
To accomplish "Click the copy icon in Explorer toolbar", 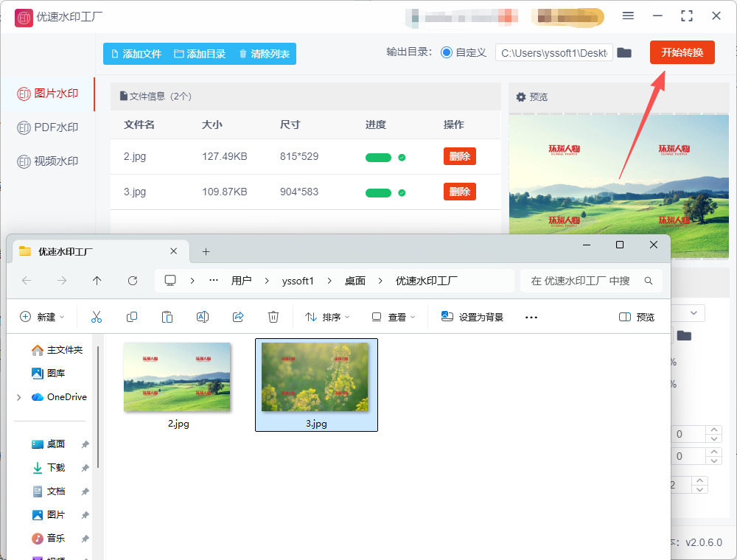I will [132, 317].
